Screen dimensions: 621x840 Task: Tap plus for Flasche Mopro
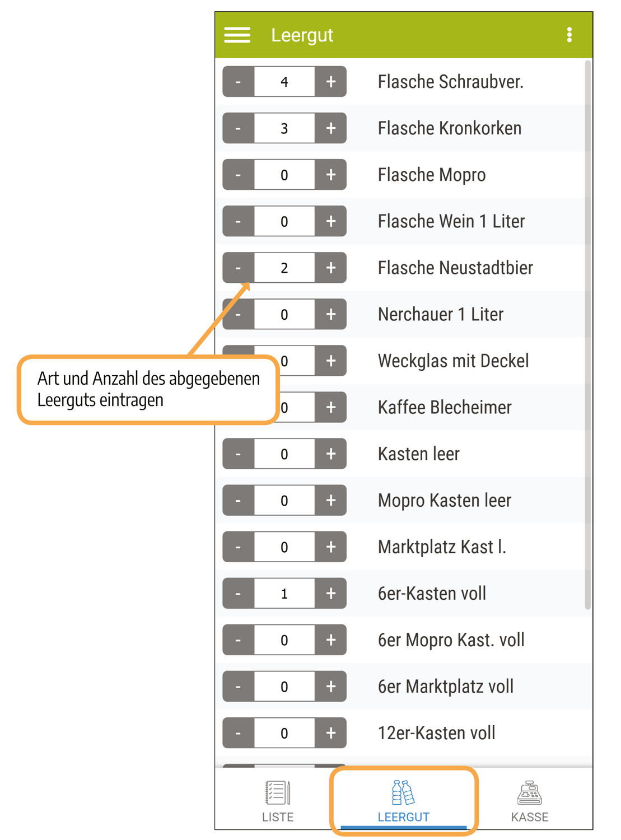tap(330, 175)
